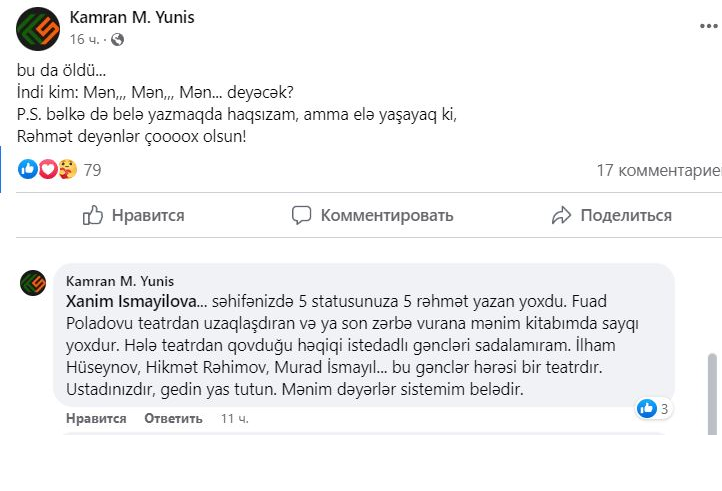Click Ответить to reply to the comment
The height and width of the screenshot is (491, 722).
coord(172,418)
